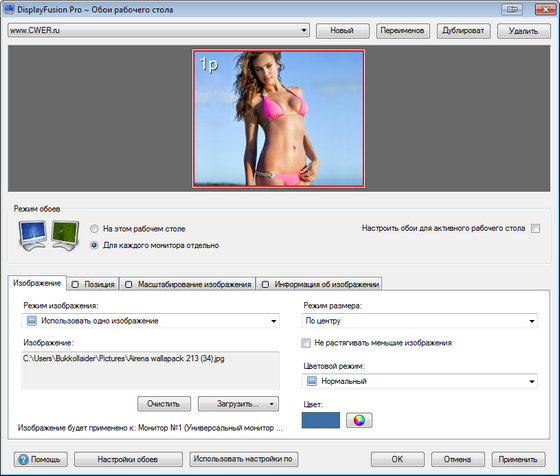Click the DisplayFusion title bar app icon

tap(9, 9)
